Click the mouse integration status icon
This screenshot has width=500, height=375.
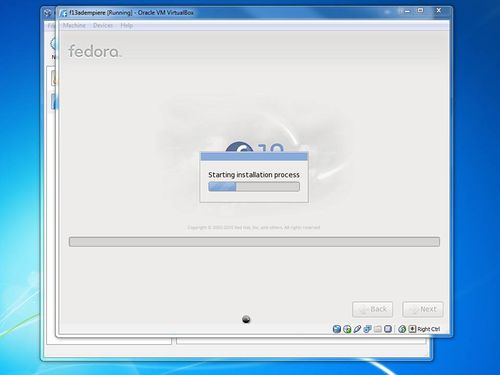[402, 329]
